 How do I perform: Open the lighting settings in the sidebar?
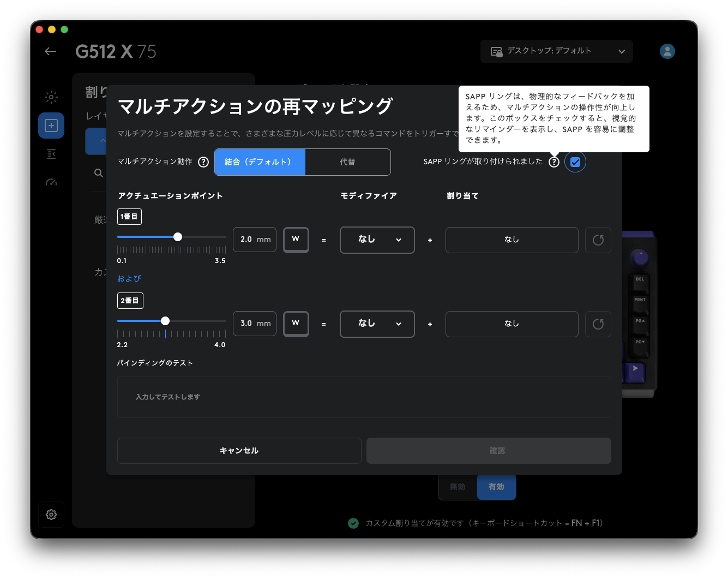51,97
